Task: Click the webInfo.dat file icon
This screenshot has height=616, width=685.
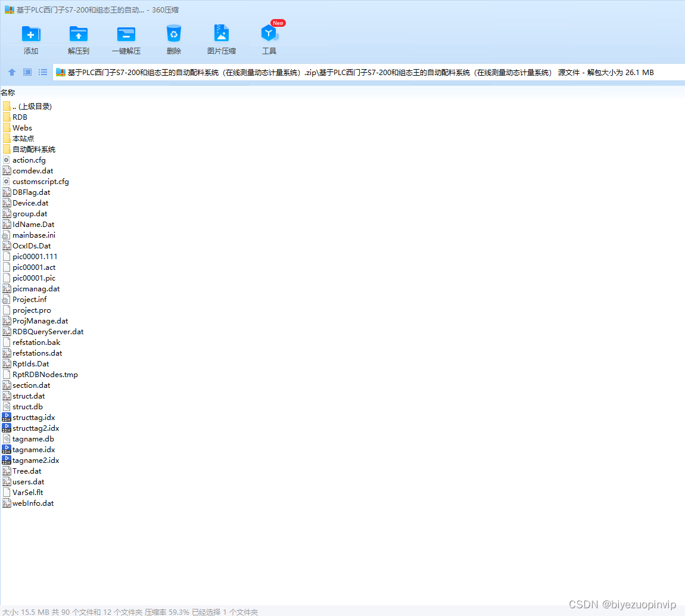Action: (x=6, y=503)
